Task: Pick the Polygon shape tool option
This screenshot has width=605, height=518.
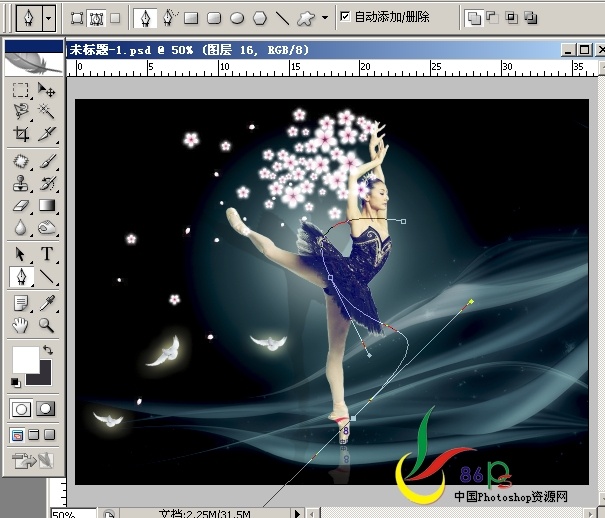Action: pyautogui.click(x=260, y=18)
